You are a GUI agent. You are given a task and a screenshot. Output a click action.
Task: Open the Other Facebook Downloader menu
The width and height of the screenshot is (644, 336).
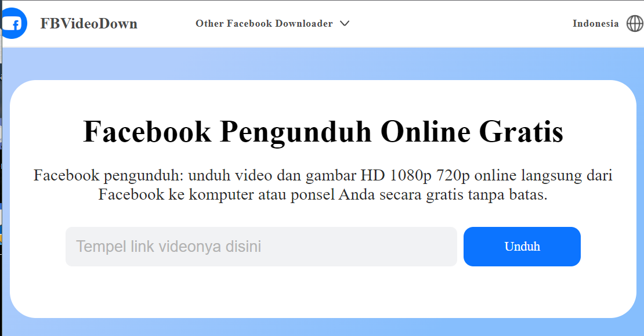pos(264,24)
